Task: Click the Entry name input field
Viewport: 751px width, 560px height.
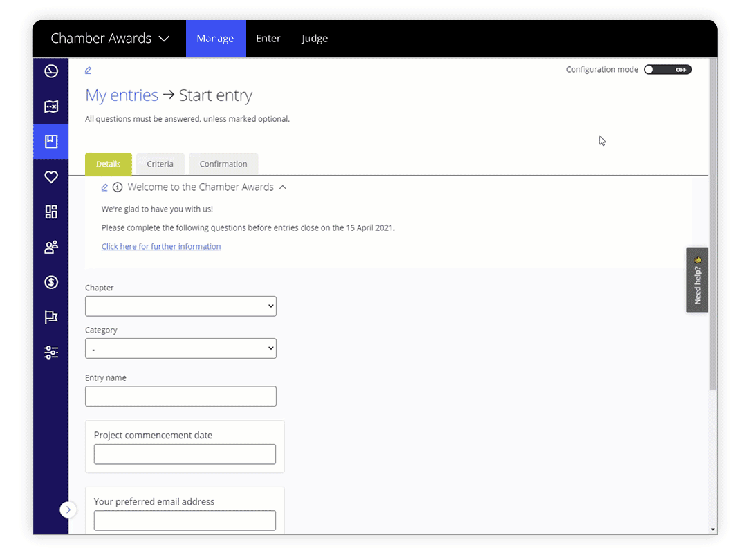Action: coord(180,395)
